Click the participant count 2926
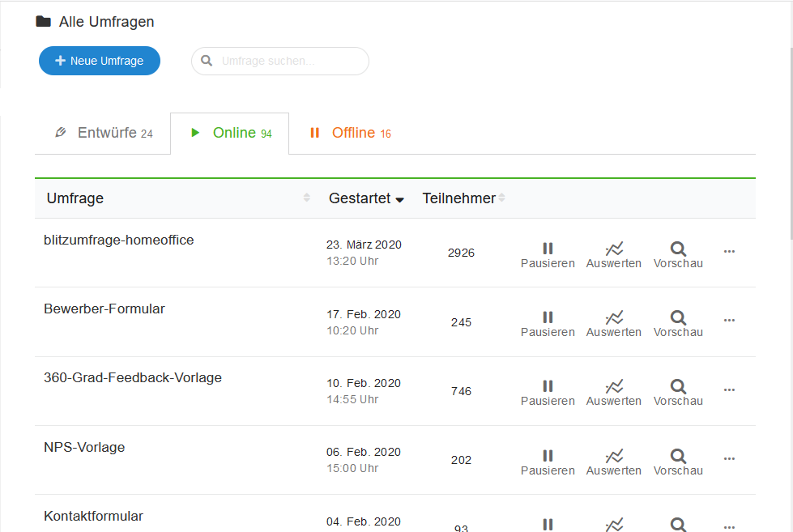 pyautogui.click(x=461, y=253)
